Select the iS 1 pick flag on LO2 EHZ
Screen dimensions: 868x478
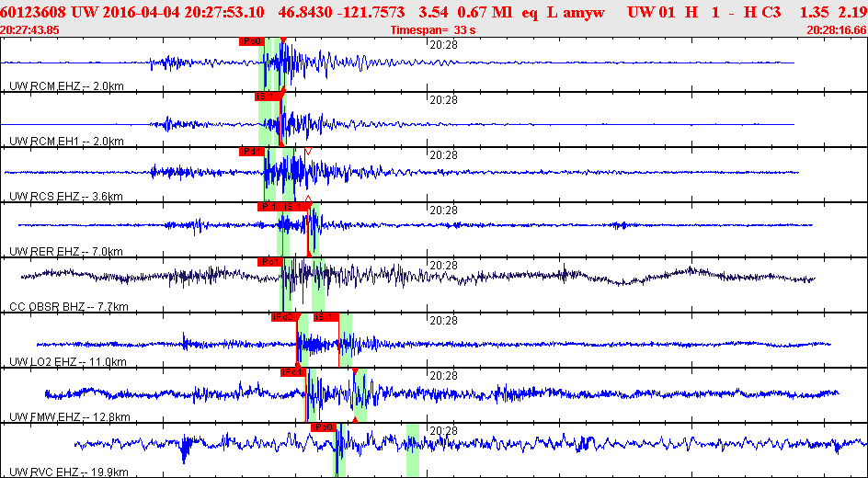[x=326, y=317]
